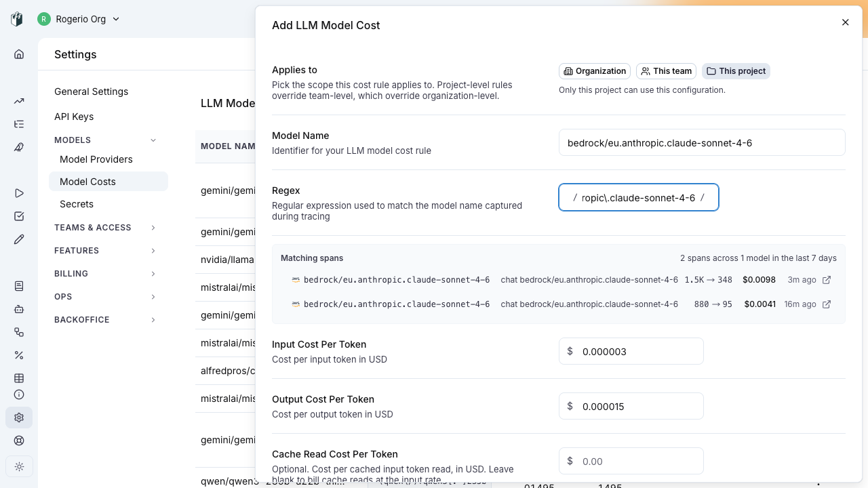
Task: Click the document icon in sidebar
Action: (x=19, y=286)
